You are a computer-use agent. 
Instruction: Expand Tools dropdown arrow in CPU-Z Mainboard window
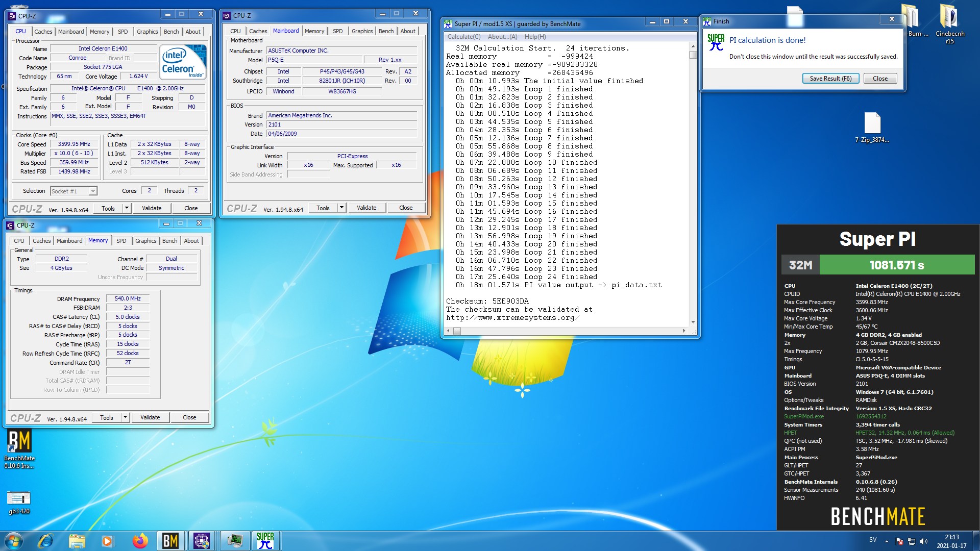[341, 208]
